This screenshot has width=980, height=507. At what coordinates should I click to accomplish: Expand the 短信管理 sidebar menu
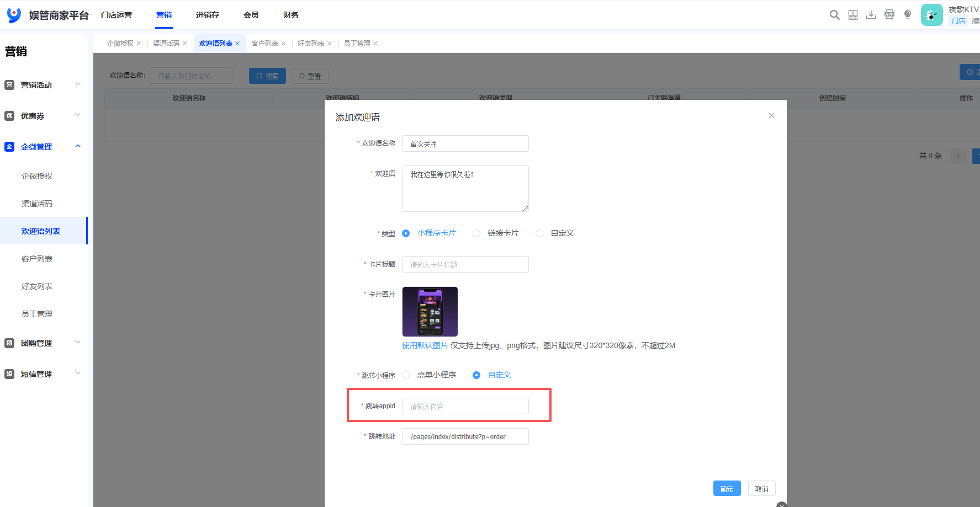(78, 373)
